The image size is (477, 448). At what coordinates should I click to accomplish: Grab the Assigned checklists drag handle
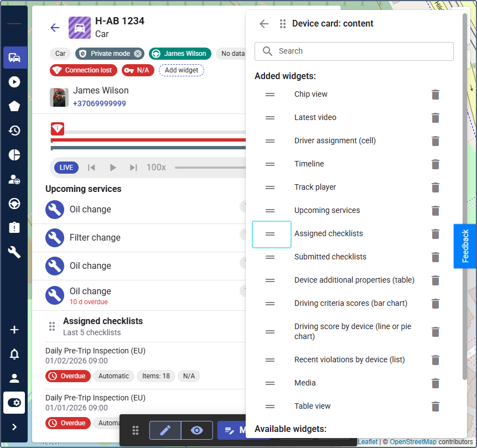pos(270,234)
